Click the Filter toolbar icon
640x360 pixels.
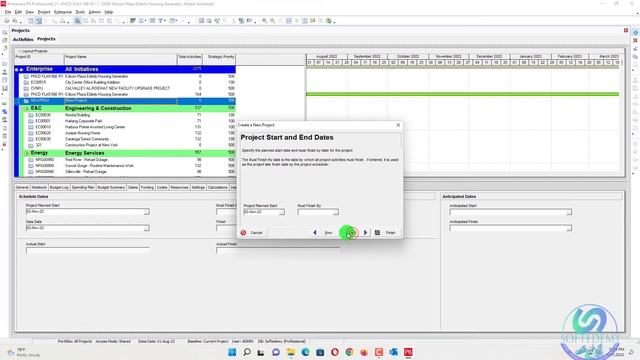tap(161, 21)
